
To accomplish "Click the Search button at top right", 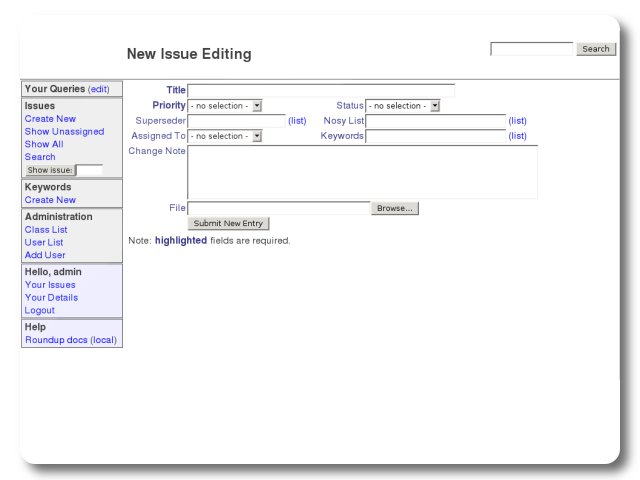I will 596,49.
